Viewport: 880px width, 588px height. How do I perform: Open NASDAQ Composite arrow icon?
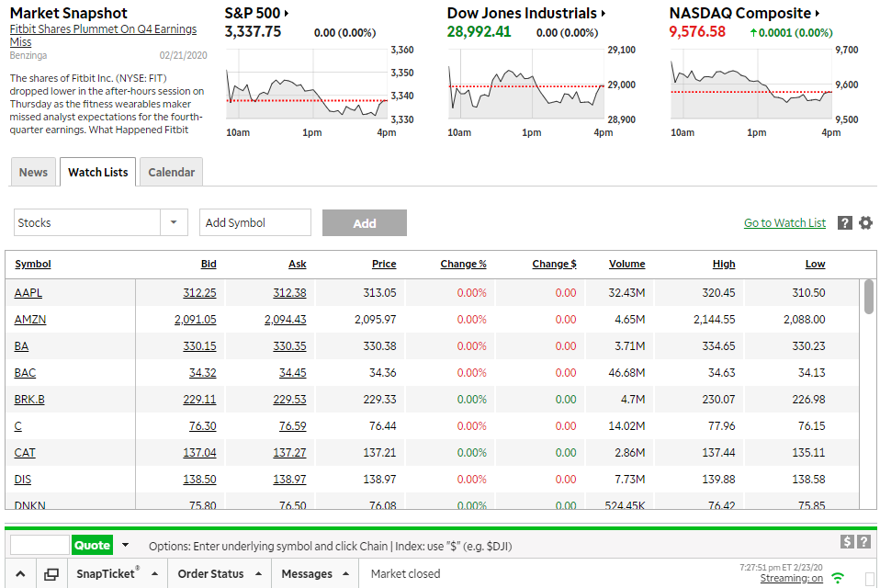click(x=818, y=13)
